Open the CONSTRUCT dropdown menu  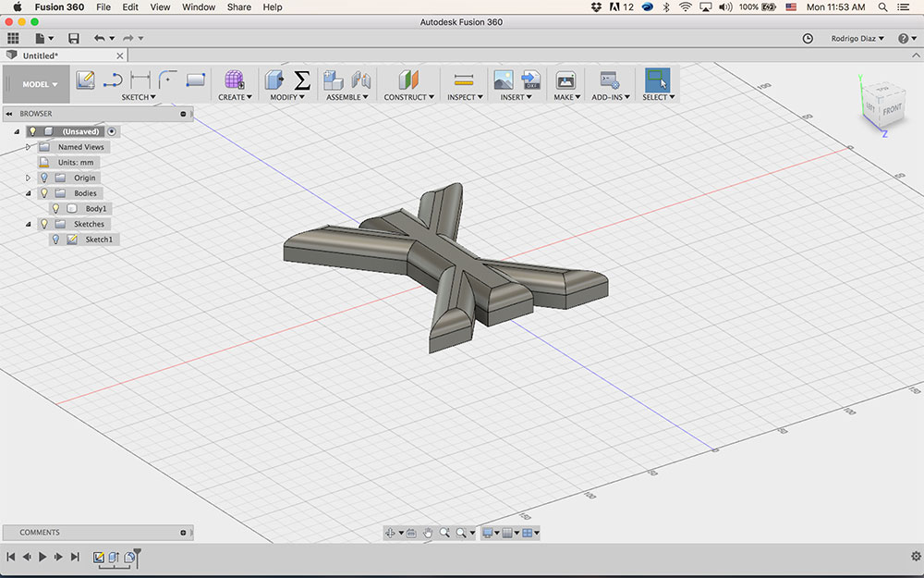pyautogui.click(x=409, y=97)
